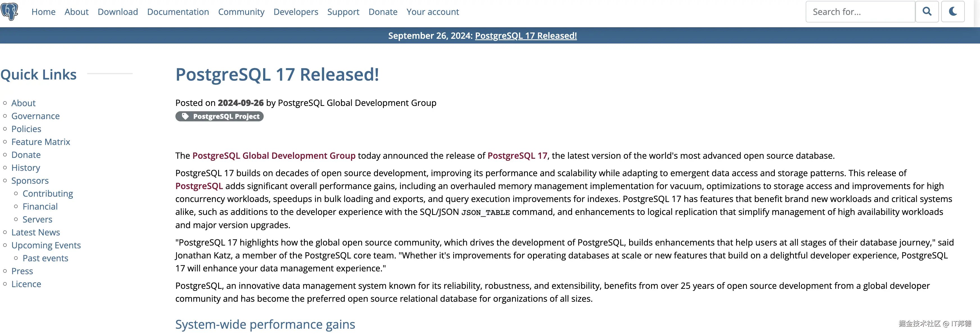This screenshot has height=336, width=980.
Task: Open Past events sub-link
Action: point(45,258)
